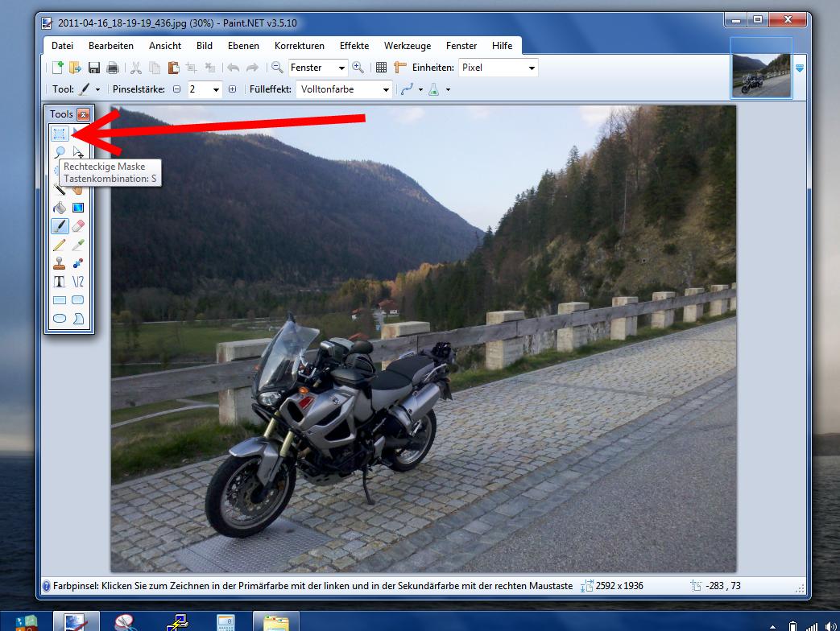Click the Save disk icon in toolbar
The image size is (840, 631).
tap(94, 68)
